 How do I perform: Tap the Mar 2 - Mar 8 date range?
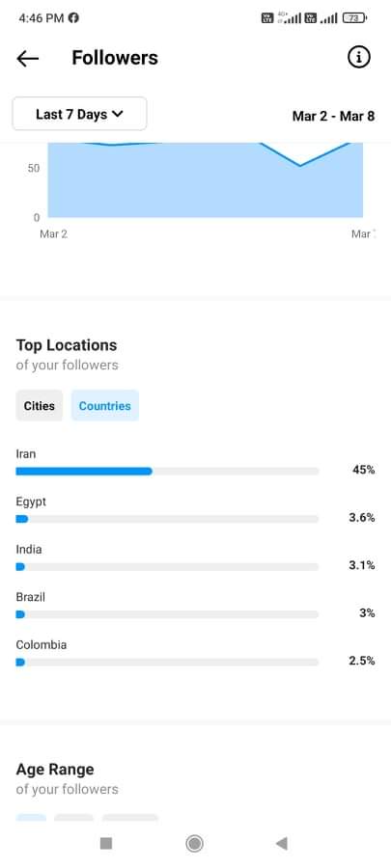(333, 116)
